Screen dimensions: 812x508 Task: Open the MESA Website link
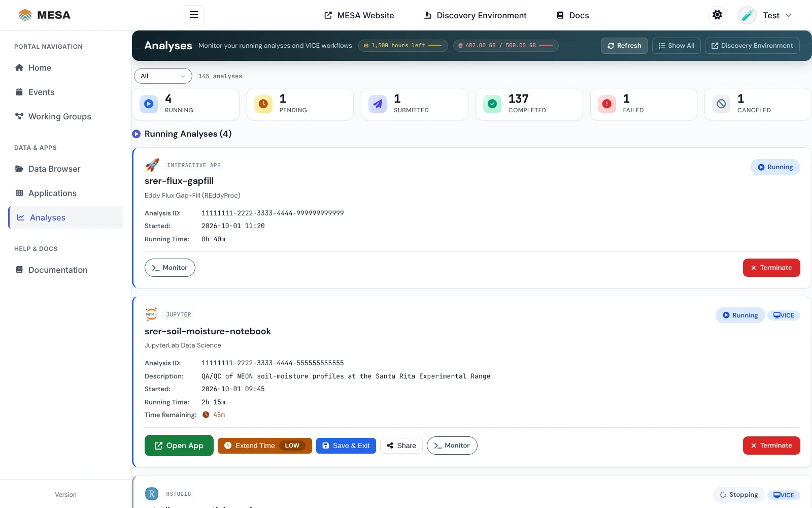[359, 15]
